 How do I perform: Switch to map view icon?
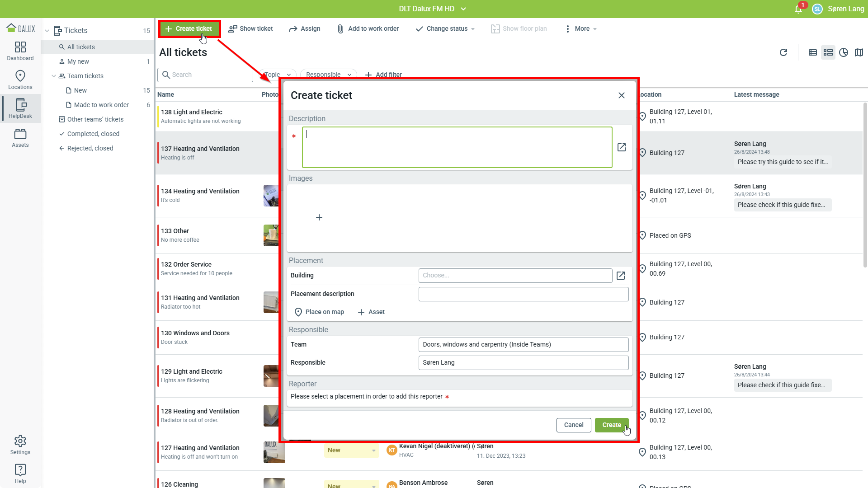pos(859,52)
